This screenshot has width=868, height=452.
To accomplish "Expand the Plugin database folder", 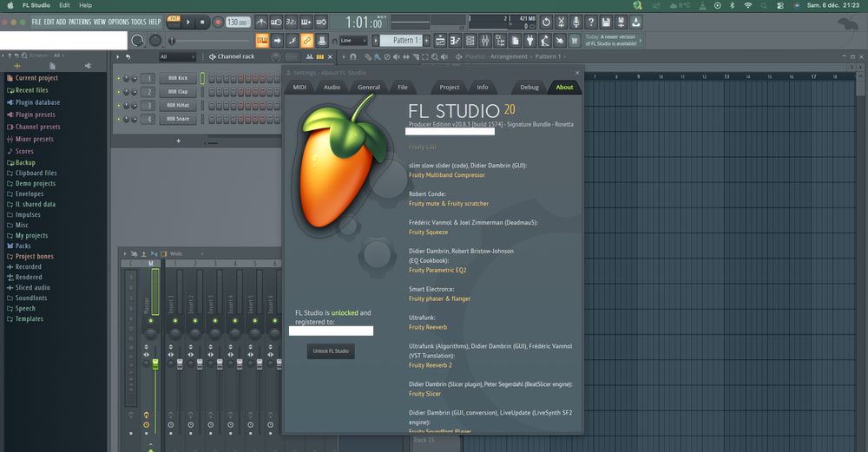I will pos(37,102).
